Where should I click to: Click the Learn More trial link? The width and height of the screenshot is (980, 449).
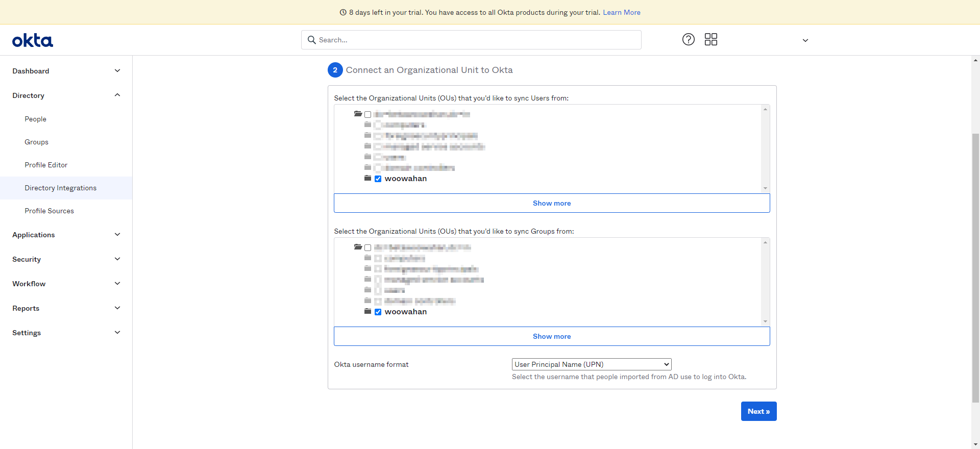click(622, 12)
